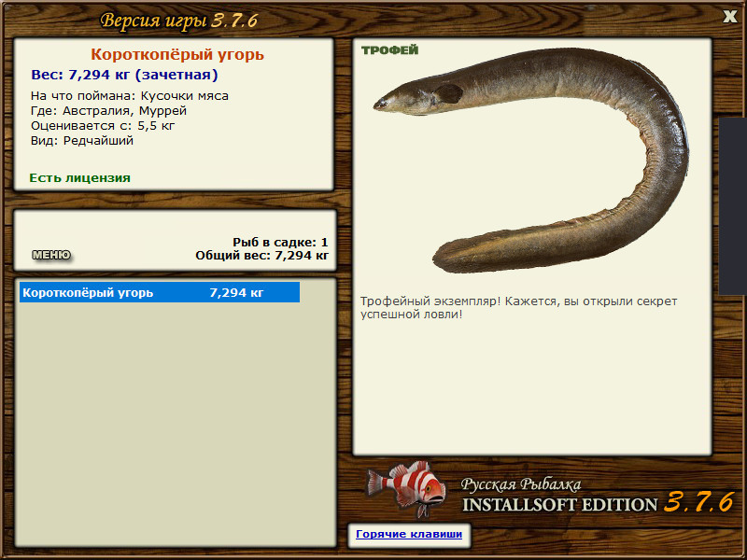The image size is (747, 560).
Task: Click the Трофейный экземпляр description text
Action: tap(518, 308)
